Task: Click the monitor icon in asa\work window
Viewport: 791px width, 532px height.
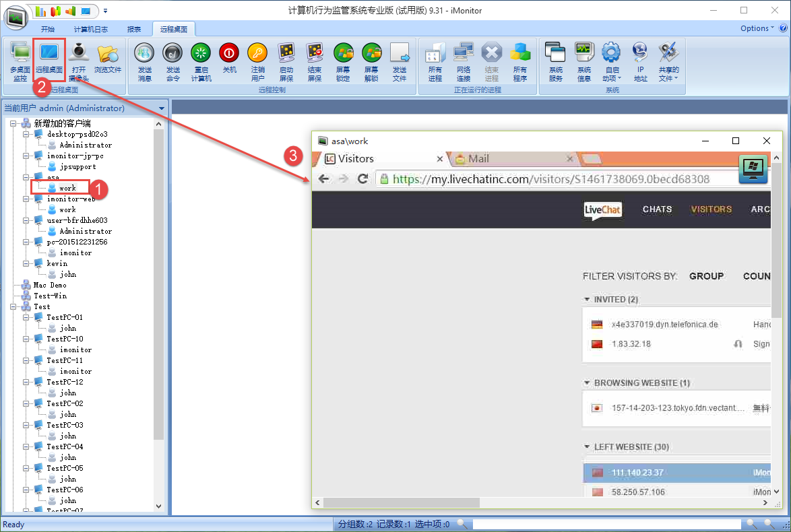Action: coord(753,169)
